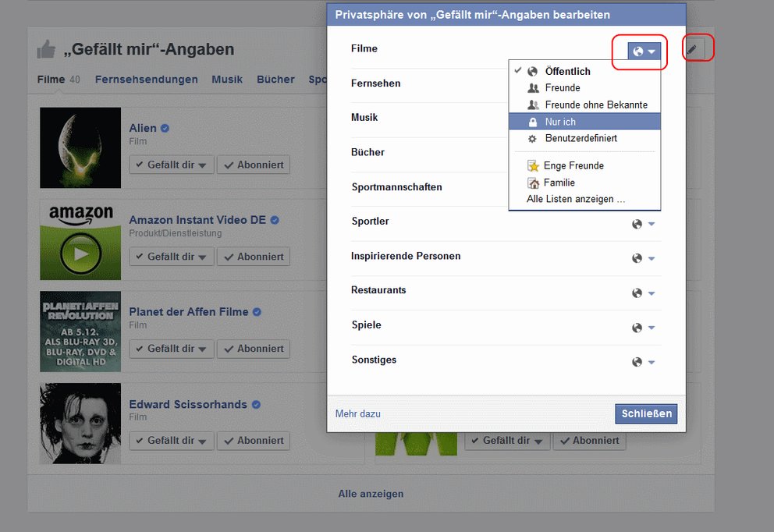Switch to Fernsehsendungen tab
The width and height of the screenshot is (774, 532).
147,80
